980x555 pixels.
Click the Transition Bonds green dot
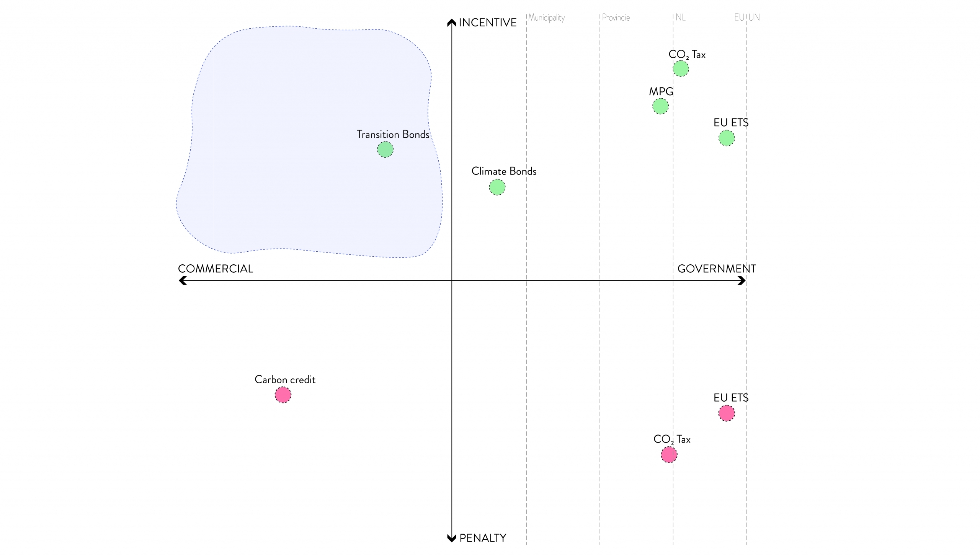tap(385, 150)
